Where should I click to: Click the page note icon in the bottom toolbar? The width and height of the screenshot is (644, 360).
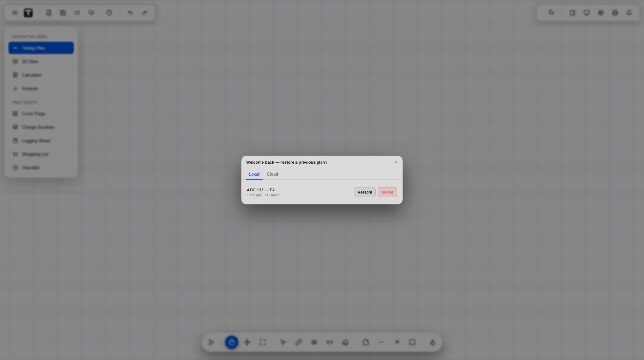[x=366, y=342]
